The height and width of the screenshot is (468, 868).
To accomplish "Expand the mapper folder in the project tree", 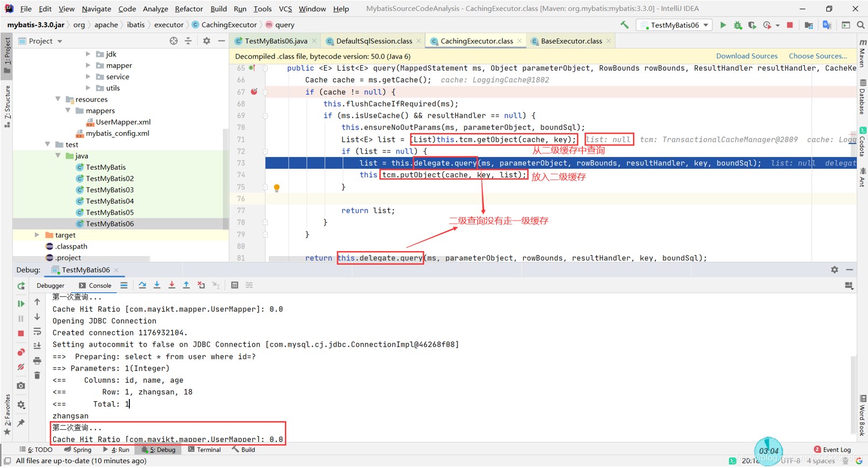I will click(88, 65).
